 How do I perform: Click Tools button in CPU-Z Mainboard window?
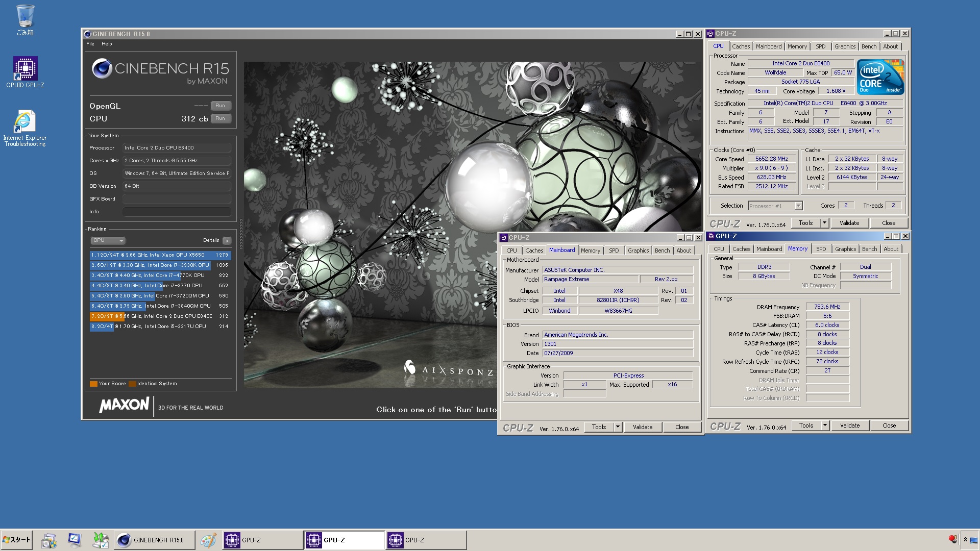point(599,427)
